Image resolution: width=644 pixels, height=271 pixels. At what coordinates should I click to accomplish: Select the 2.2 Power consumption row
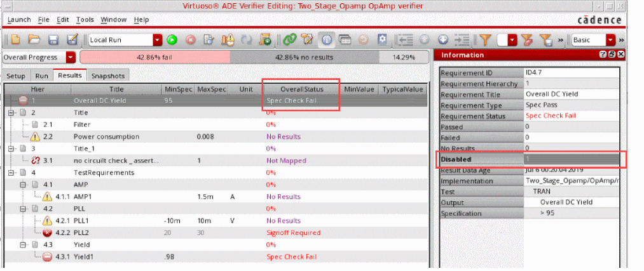(216, 136)
